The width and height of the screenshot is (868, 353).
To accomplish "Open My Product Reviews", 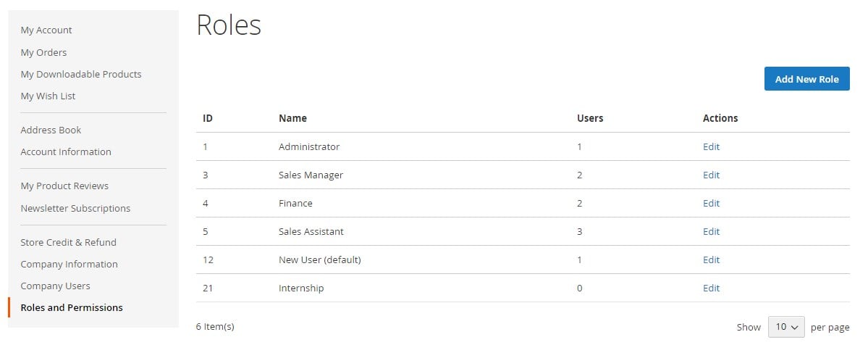I will pyautogui.click(x=64, y=186).
